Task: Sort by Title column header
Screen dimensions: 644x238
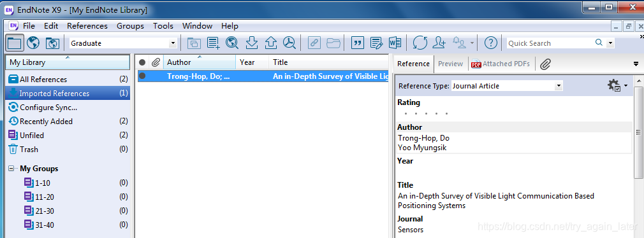Action: (x=328, y=62)
